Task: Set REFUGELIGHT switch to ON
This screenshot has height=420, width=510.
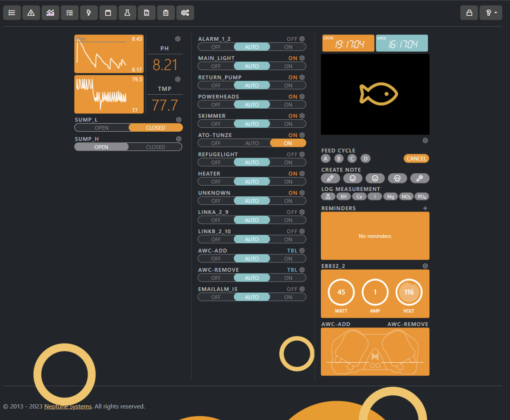Action: coord(288,162)
